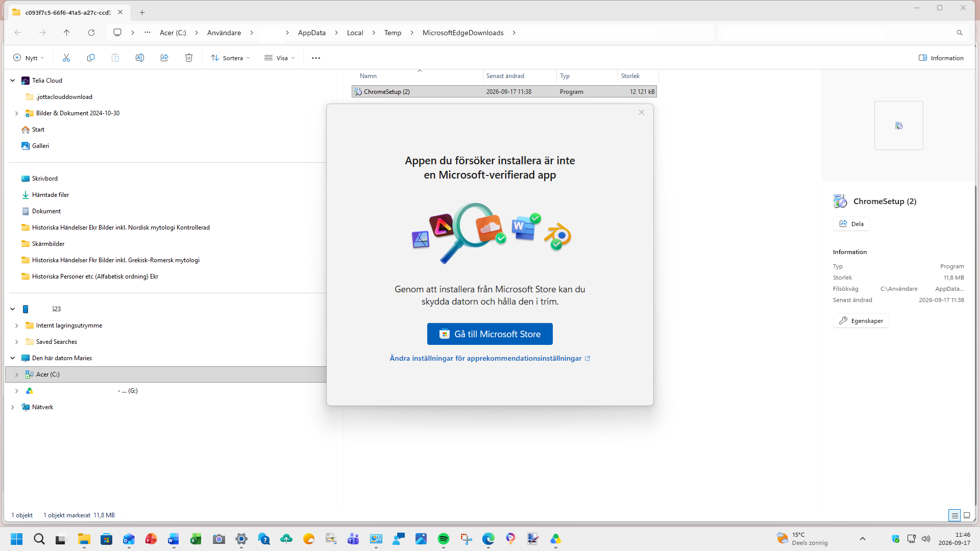The width and height of the screenshot is (980, 551).
Task: Click MicrosoftEdgeDownloads in the breadcrumb
Action: 463,33
